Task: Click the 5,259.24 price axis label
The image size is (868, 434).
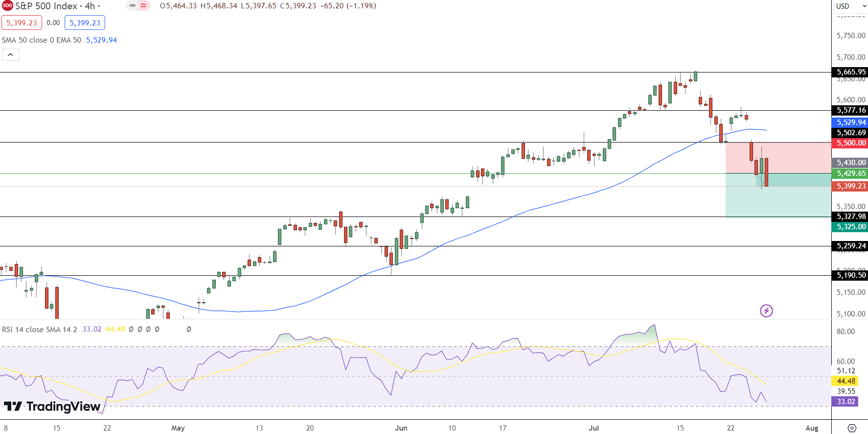Action: pyautogui.click(x=849, y=246)
